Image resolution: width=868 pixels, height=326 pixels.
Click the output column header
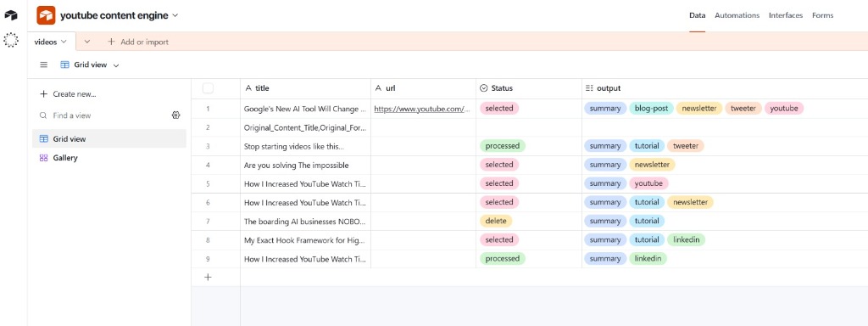pyautogui.click(x=725, y=88)
